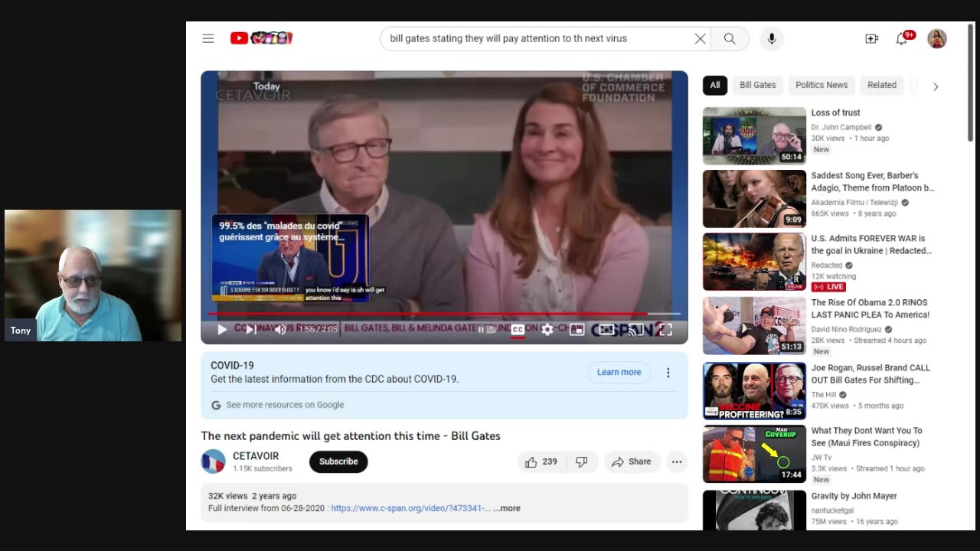This screenshot has width=980, height=551.
Task: Open the c-span.org video link
Action: tap(411, 508)
